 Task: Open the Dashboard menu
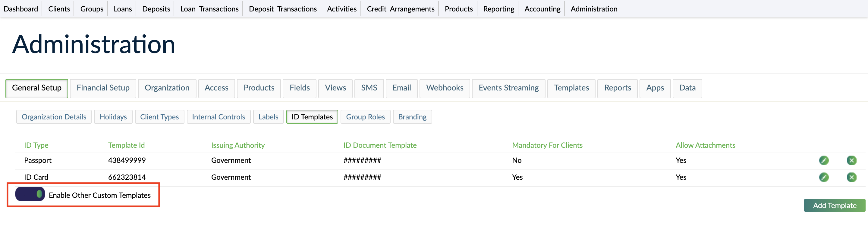(x=21, y=9)
